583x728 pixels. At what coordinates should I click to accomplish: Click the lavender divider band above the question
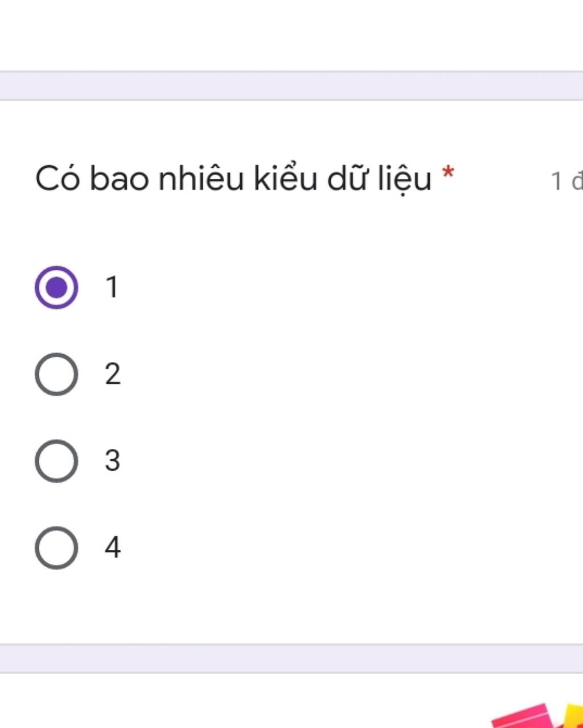point(291,86)
